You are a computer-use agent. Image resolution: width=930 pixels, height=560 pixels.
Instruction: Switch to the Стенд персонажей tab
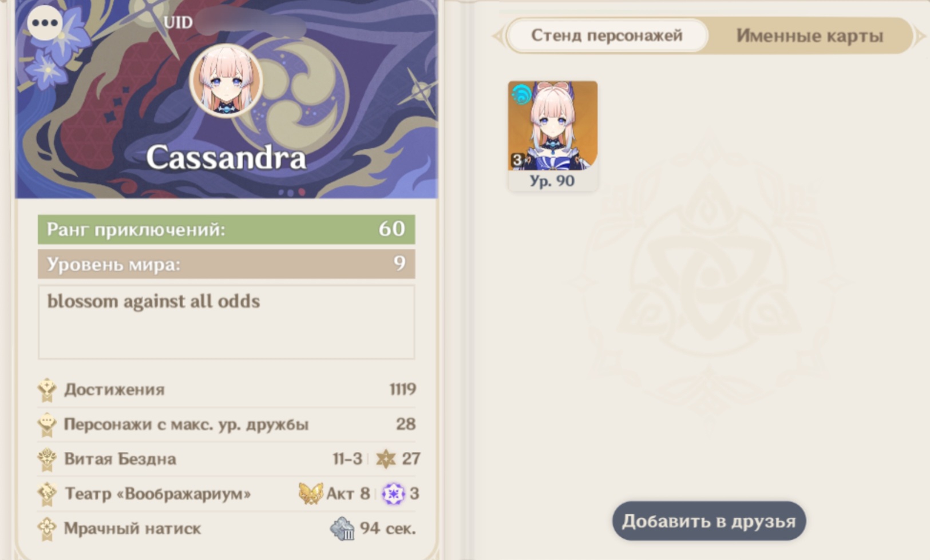(x=607, y=35)
